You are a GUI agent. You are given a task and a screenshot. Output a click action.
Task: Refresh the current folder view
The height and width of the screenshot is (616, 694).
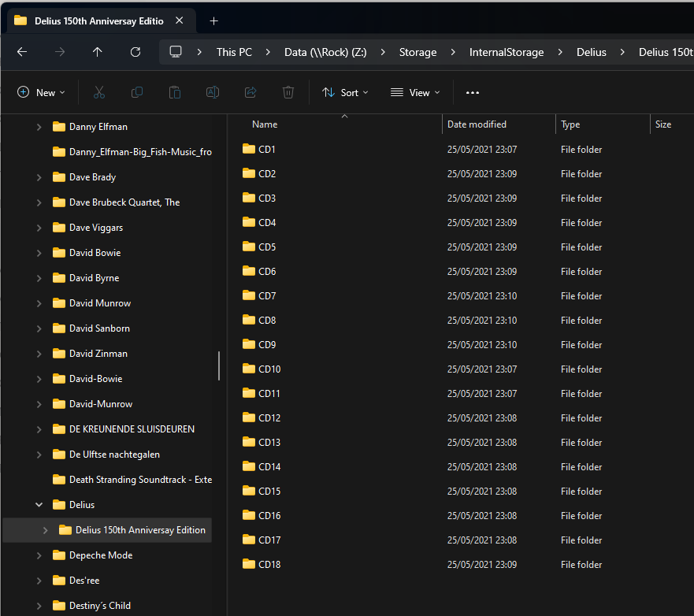[x=135, y=52]
